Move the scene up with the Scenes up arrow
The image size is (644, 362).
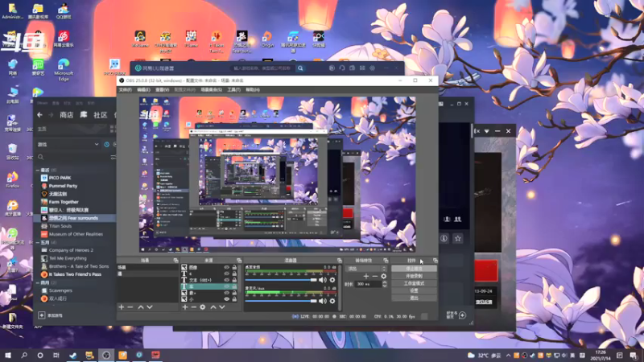point(141,307)
